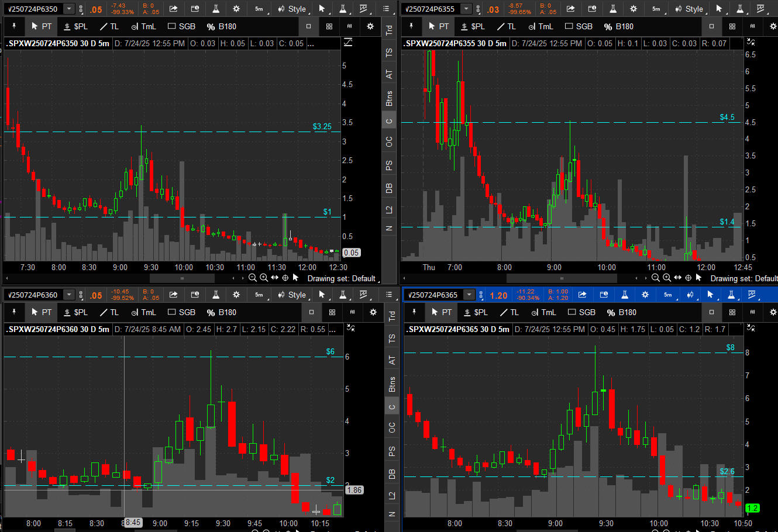Select the $PL price level tool in P6350 panel
The image size is (778, 532).
pos(75,26)
